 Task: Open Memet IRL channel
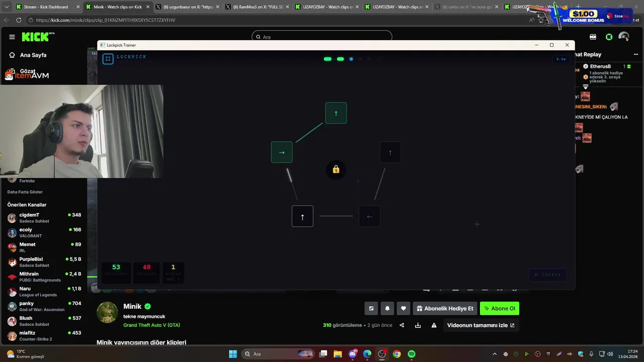(x=44, y=247)
